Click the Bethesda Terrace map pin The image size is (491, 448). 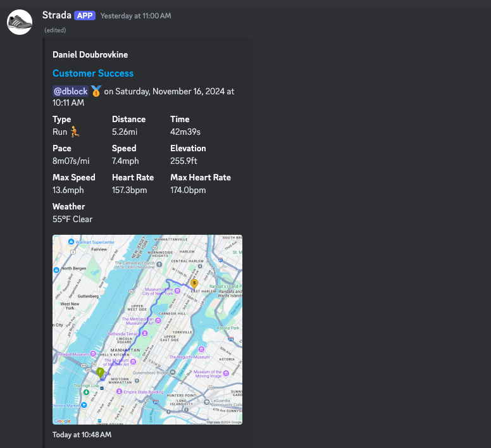[145, 333]
